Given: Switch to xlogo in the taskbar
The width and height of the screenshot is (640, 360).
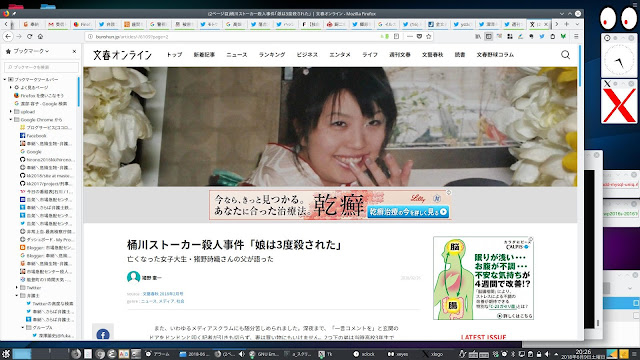Looking at the screenshot, I should click(432, 354).
